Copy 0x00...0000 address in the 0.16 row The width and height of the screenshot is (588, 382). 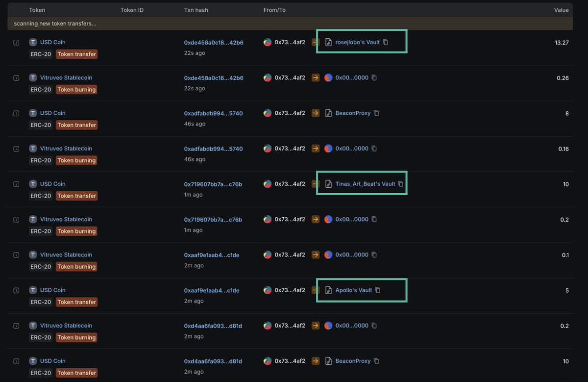374,149
